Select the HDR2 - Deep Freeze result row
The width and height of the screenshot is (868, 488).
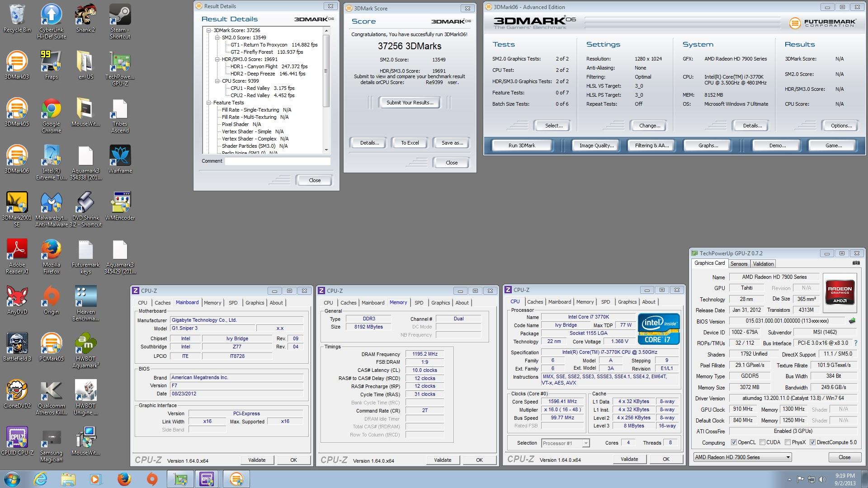pos(268,74)
